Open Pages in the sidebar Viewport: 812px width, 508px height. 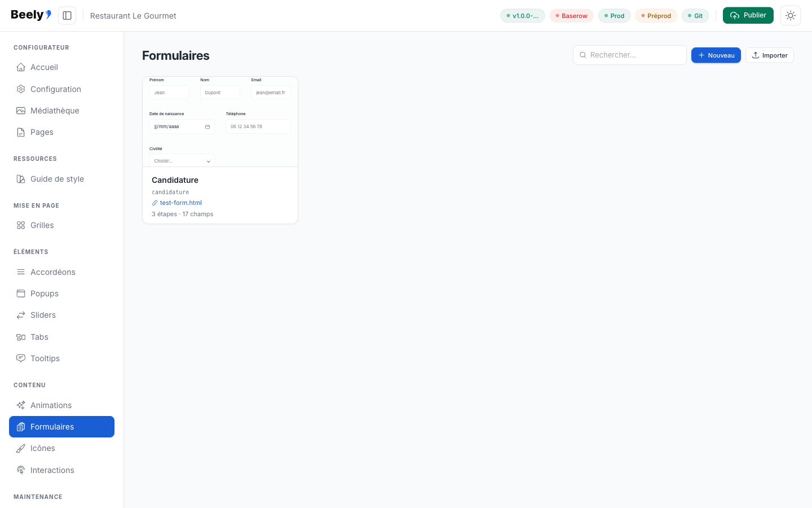click(61, 132)
